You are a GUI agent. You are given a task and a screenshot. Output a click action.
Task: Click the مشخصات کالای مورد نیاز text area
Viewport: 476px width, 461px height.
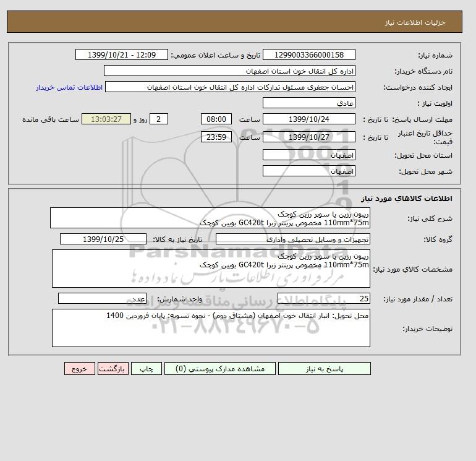(211, 269)
